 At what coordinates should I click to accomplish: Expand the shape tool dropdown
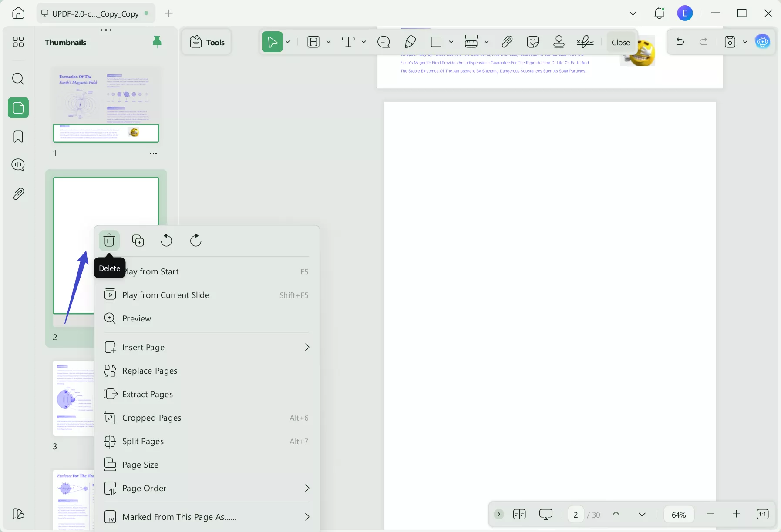click(x=452, y=42)
